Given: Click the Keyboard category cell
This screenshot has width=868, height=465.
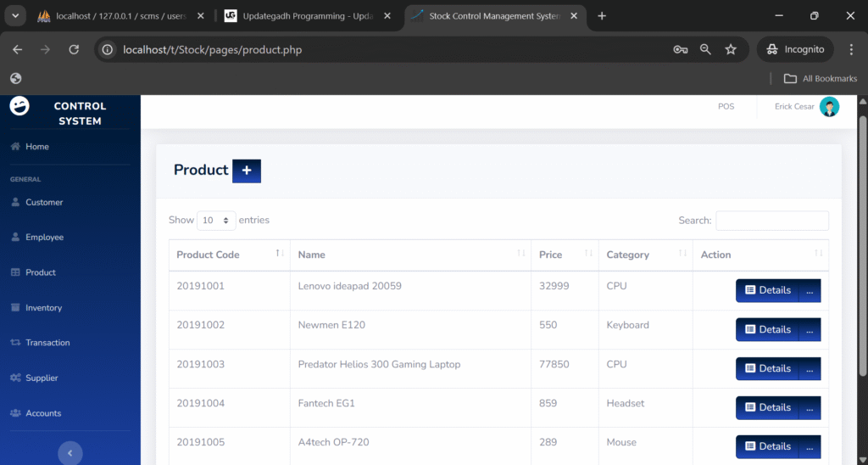Looking at the screenshot, I should tap(645, 330).
